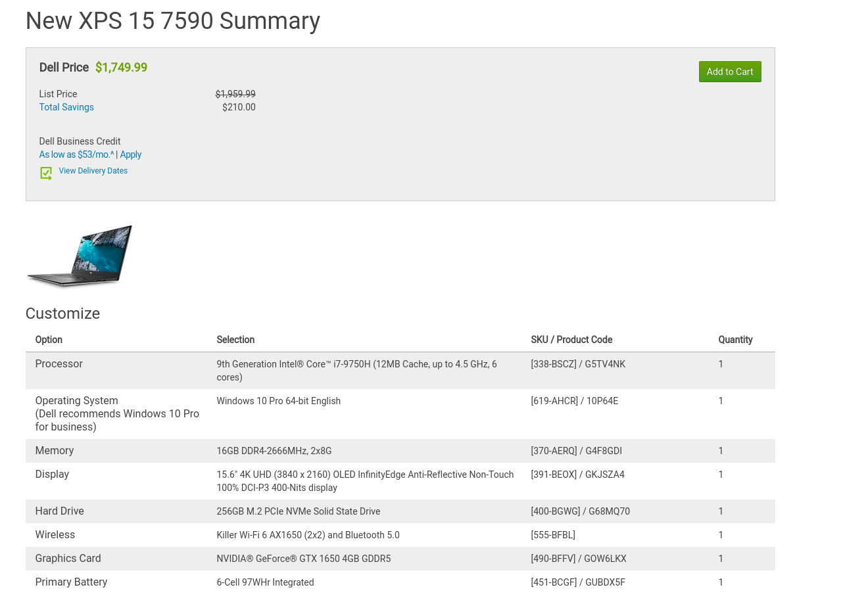Click the Killer Wi-Fi 6 AX1650 selection text
The image size is (868, 604).
(308, 535)
